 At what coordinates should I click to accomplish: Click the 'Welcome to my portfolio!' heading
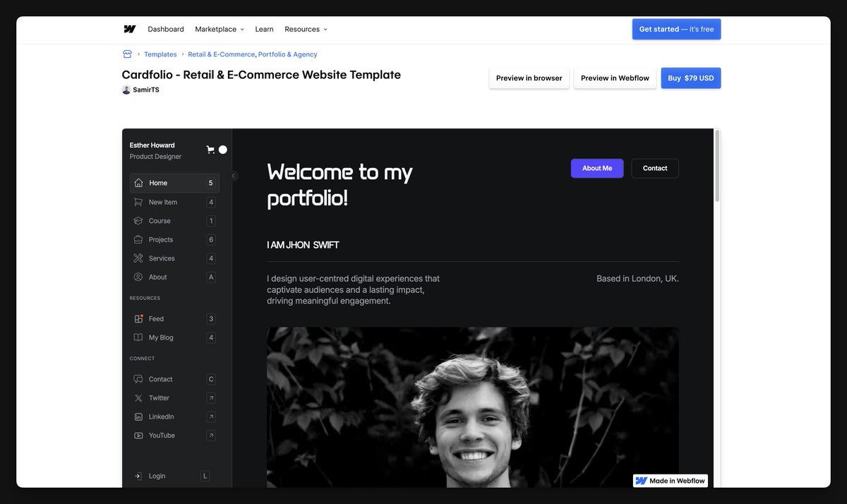pyautogui.click(x=340, y=184)
